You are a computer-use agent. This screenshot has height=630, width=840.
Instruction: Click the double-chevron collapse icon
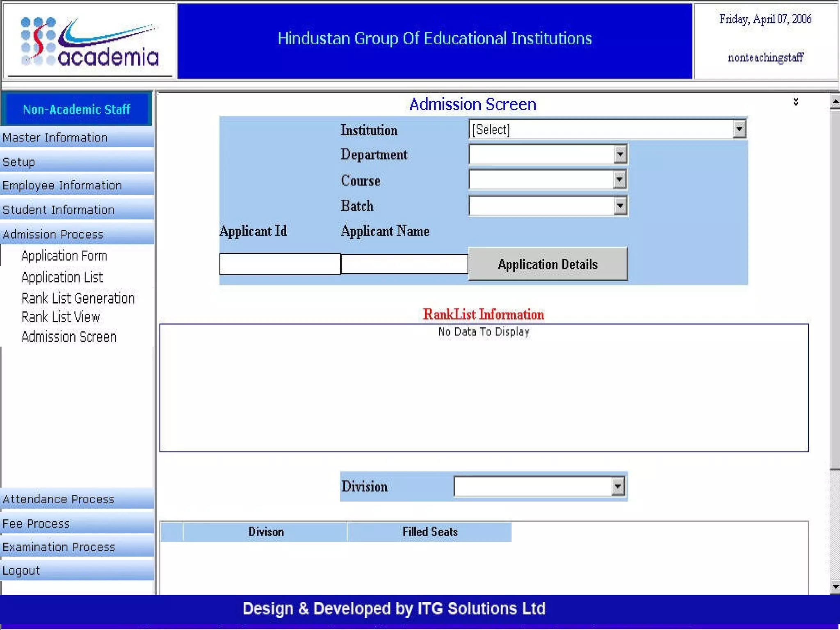796,102
